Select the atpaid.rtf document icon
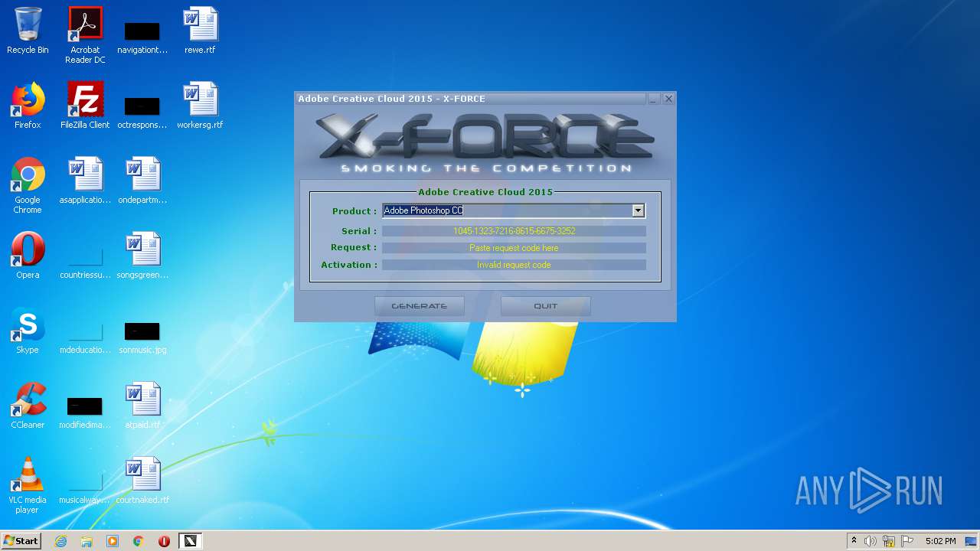This screenshot has height=551, width=980. pyautogui.click(x=142, y=406)
